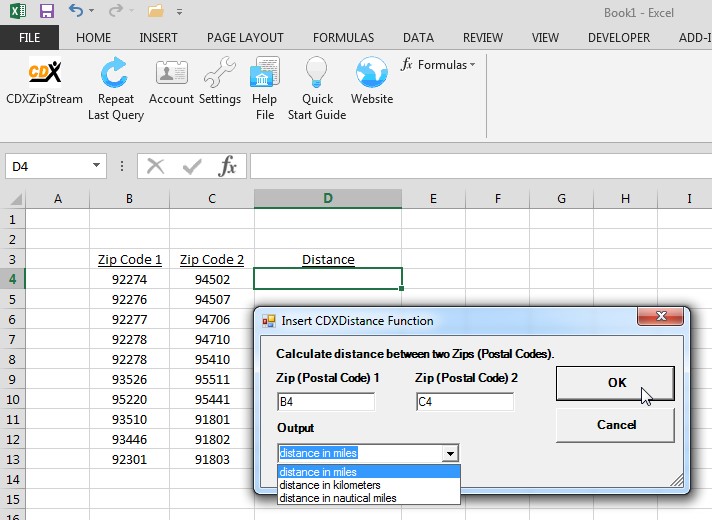Switch to the PAGE LAYOUT tab

tap(245, 38)
